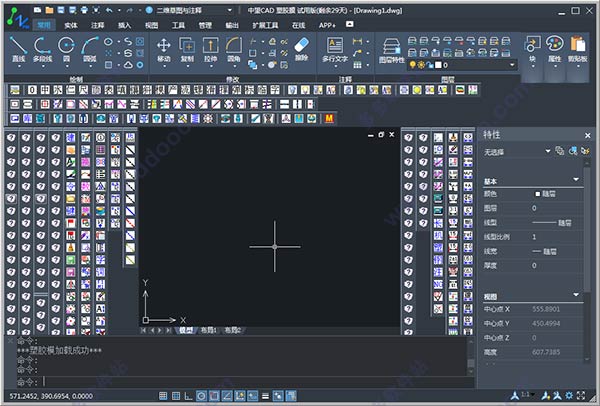Toggle snap mode in the status bar
The image size is (600, 406).
tap(163, 396)
